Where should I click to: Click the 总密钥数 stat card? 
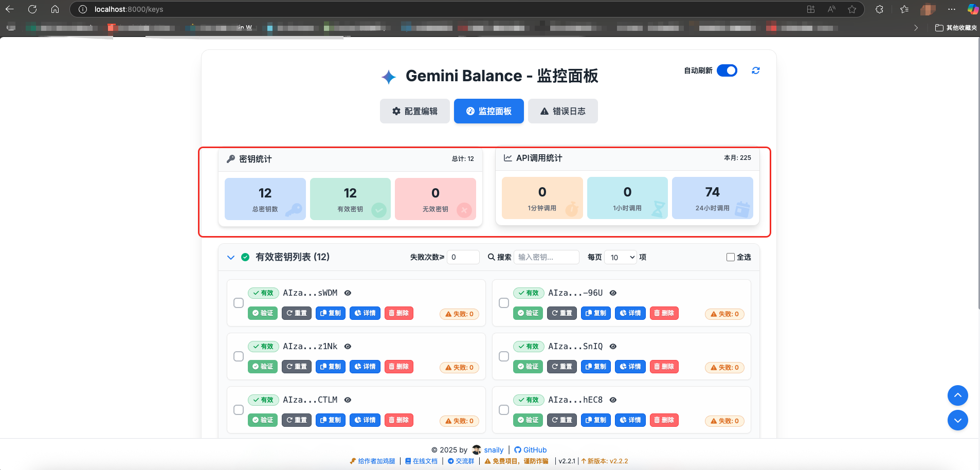click(265, 199)
